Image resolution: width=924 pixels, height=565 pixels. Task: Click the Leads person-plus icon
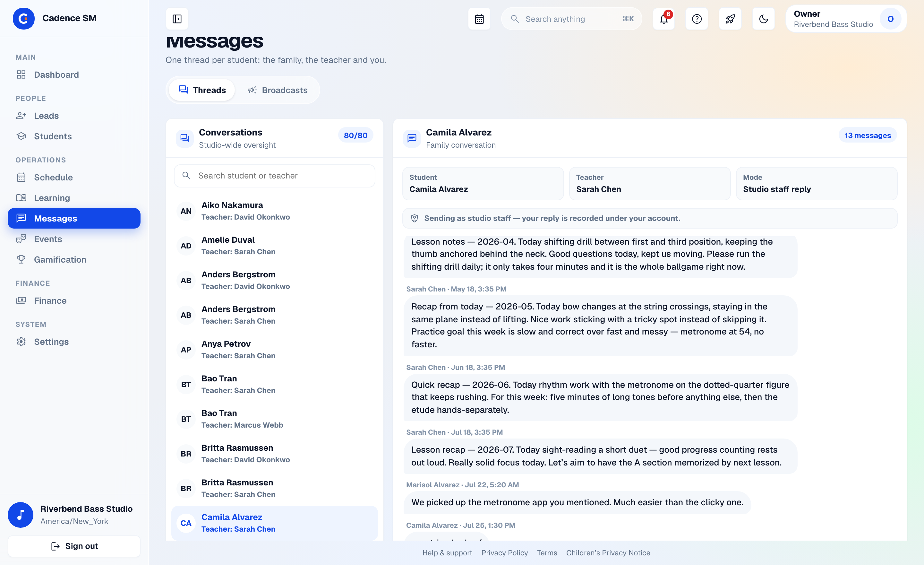coord(21,116)
